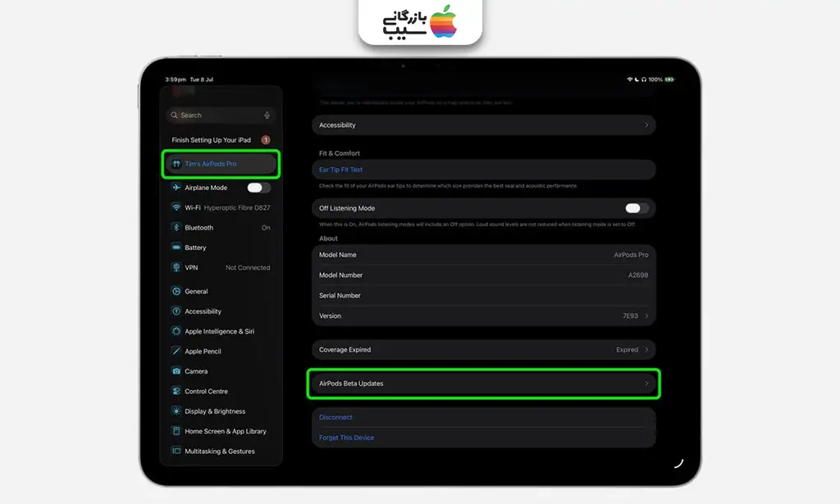Screen dimensions: 840x504
Task: Tap Hyperoptic Fibre D827 network name
Action: 237,207
